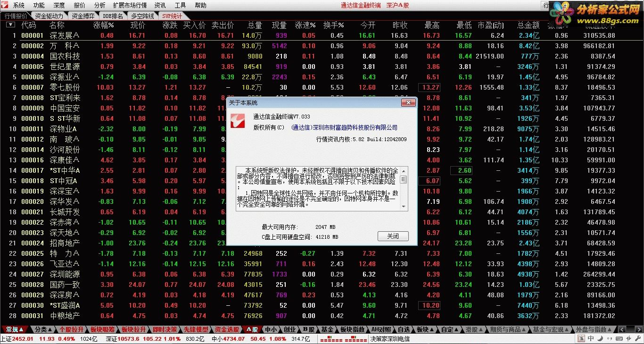644x344 pixels.
Task: Open the 扩展市场行情 menu
Action: pyautogui.click(x=130, y=6)
